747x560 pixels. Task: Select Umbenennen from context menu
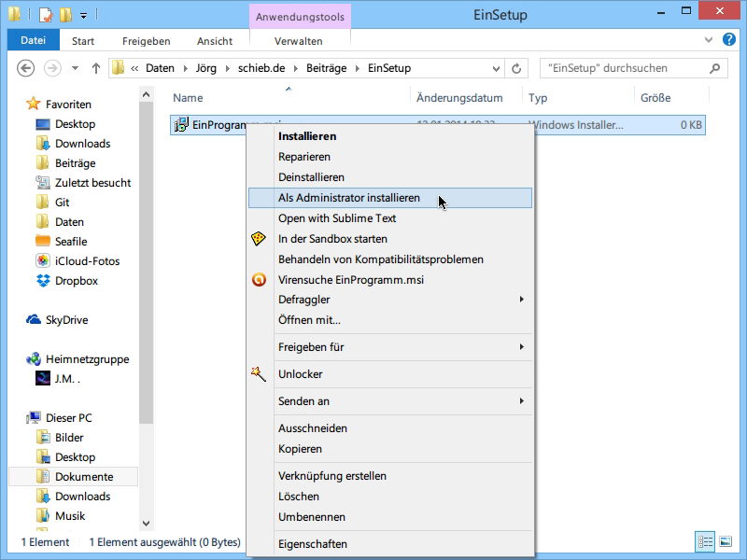[x=390, y=517]
